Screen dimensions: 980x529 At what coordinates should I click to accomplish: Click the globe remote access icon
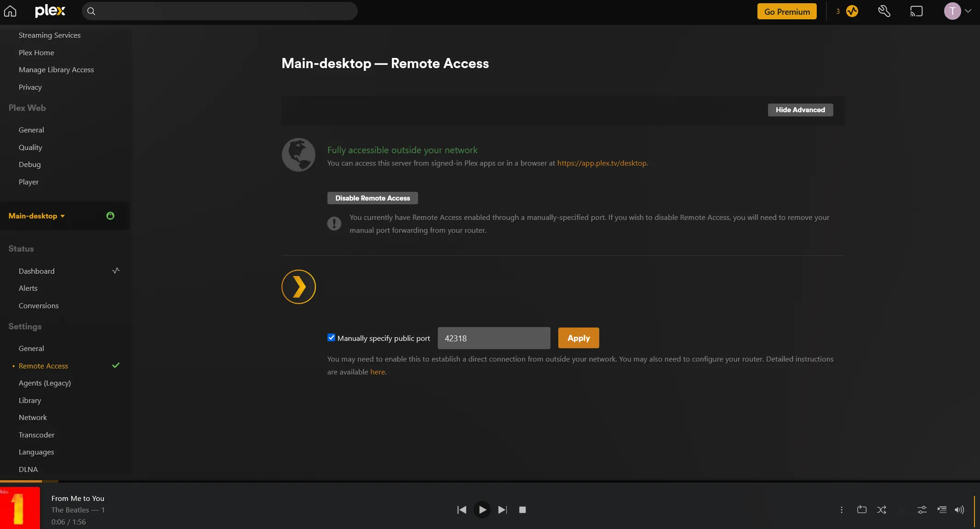(298, 155)
